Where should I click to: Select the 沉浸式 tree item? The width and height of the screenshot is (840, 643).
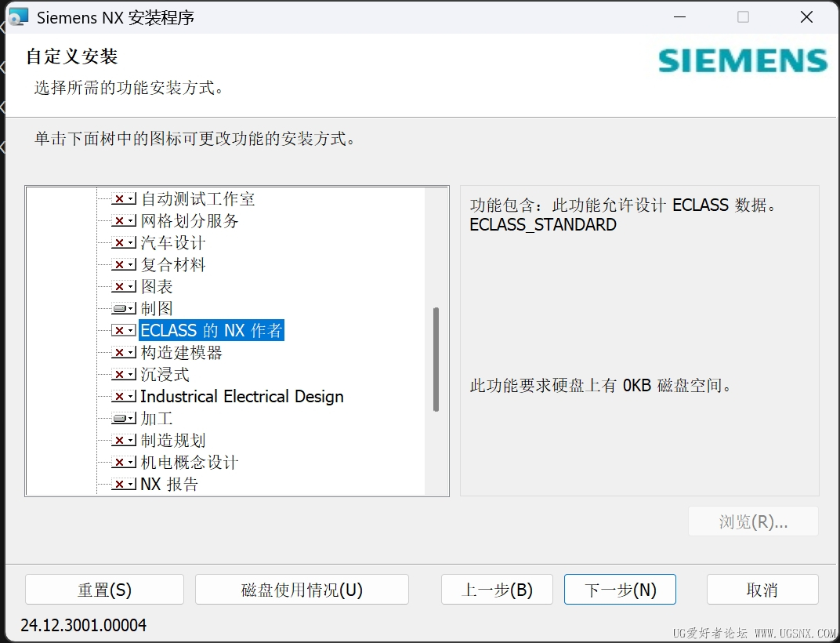pos(165,374)
